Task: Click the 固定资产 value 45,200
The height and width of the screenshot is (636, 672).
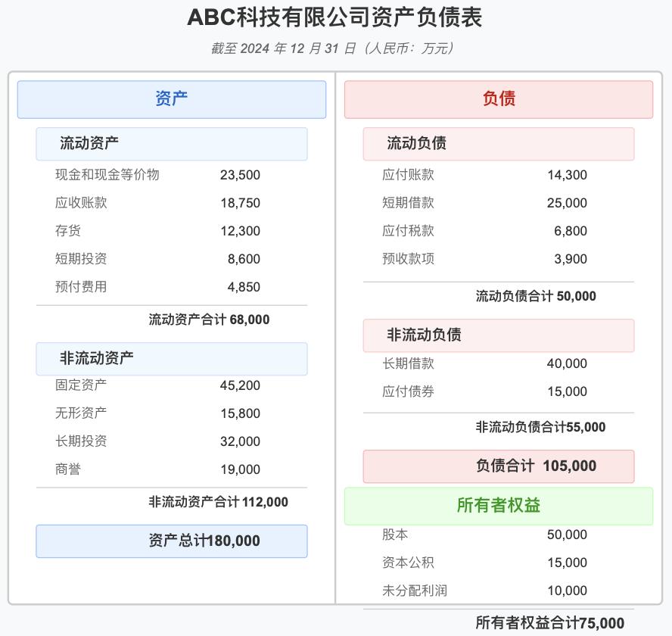Action: tap(240, 385)
